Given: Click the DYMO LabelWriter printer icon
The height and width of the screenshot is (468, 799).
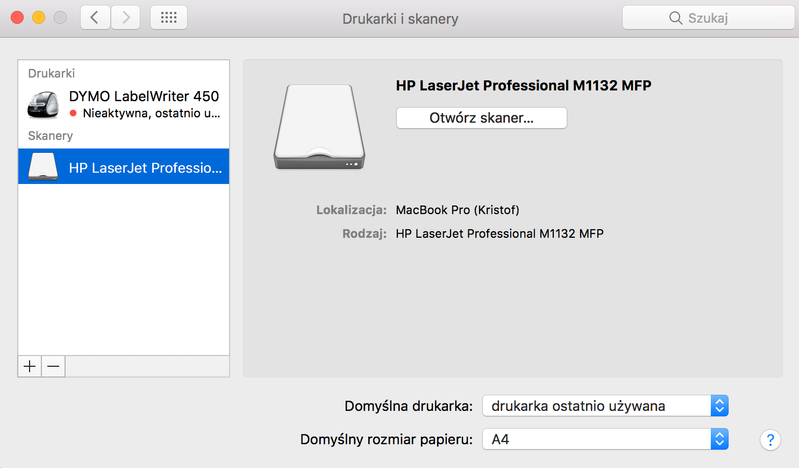Looking at the screenshot, I should pos(43,104).
